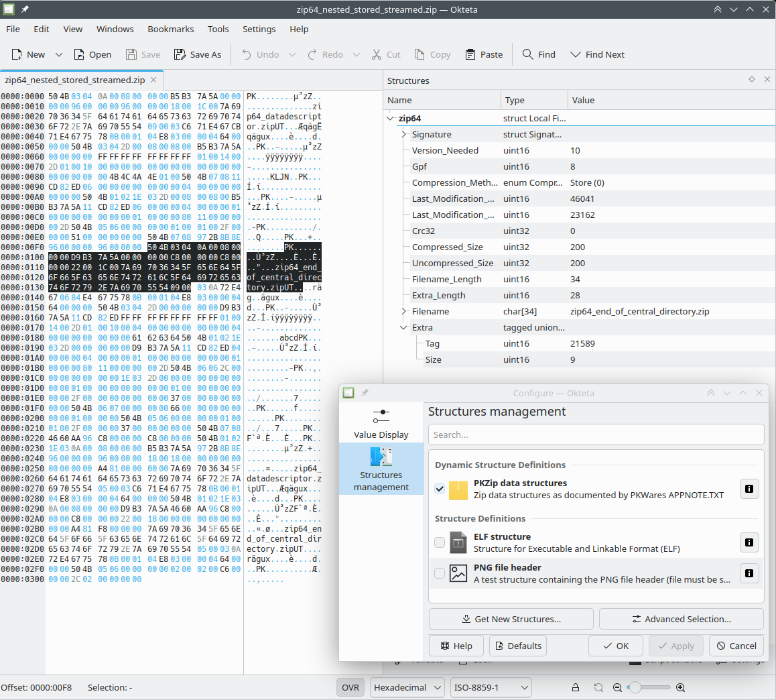Image resolution: width=776 pixels, height=700 pixels.
Task: Click the Redo arrow icon
Action: click(312, 54)
